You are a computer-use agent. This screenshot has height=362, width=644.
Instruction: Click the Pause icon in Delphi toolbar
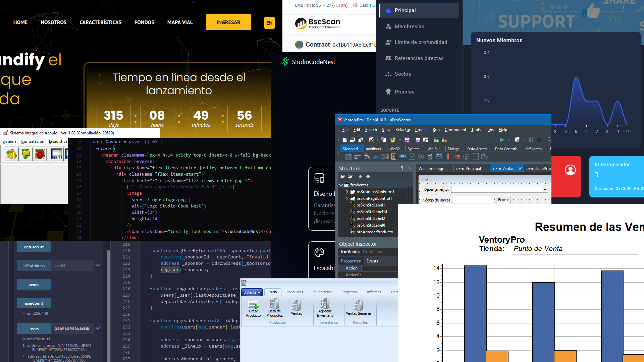coord(531,140)
